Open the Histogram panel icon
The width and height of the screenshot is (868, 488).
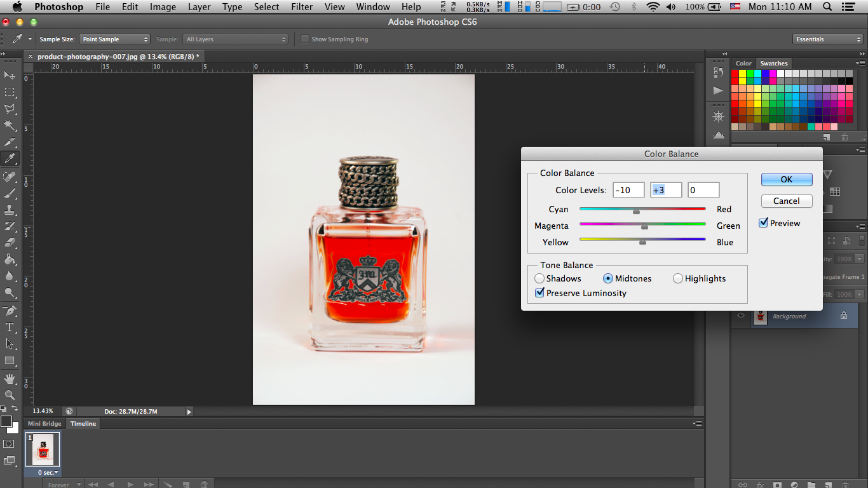pos(719,134)
